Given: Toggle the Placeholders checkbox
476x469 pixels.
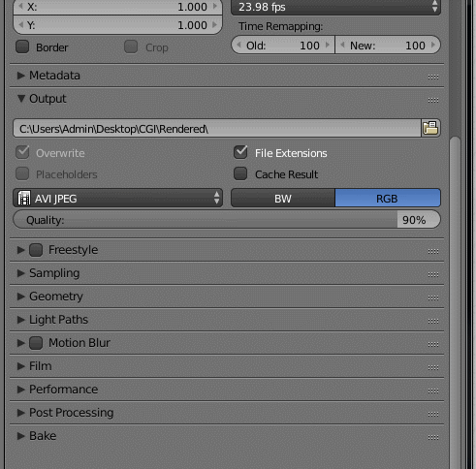Looking at the screenshot, I should pyautogui.click(x=22, y=173).
